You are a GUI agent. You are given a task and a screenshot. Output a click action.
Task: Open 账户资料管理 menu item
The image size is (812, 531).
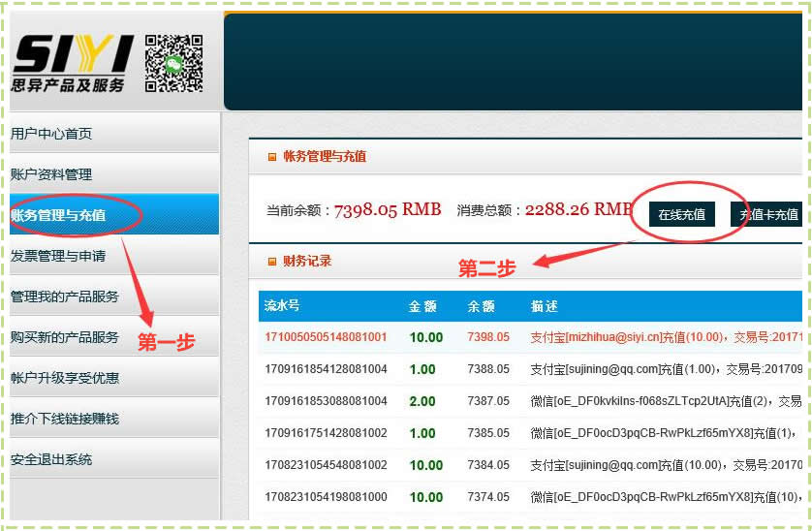51,174
